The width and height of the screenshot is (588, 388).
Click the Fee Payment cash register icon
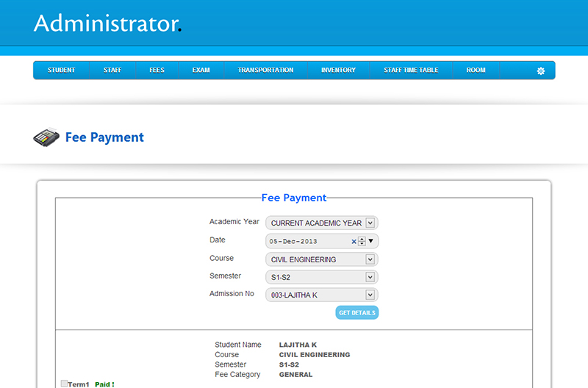(x=46, y=137)
